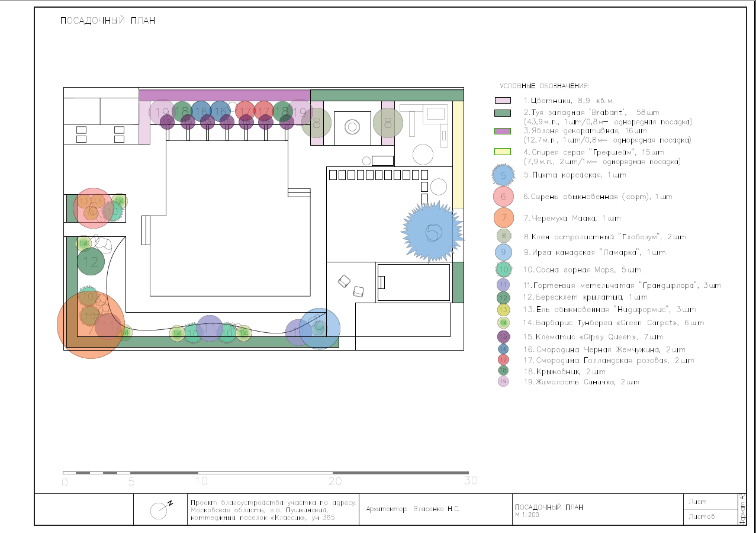756x533 pixels.
Task: Select the Сосна горная Mops legend symbol
Action: [503, 269]
